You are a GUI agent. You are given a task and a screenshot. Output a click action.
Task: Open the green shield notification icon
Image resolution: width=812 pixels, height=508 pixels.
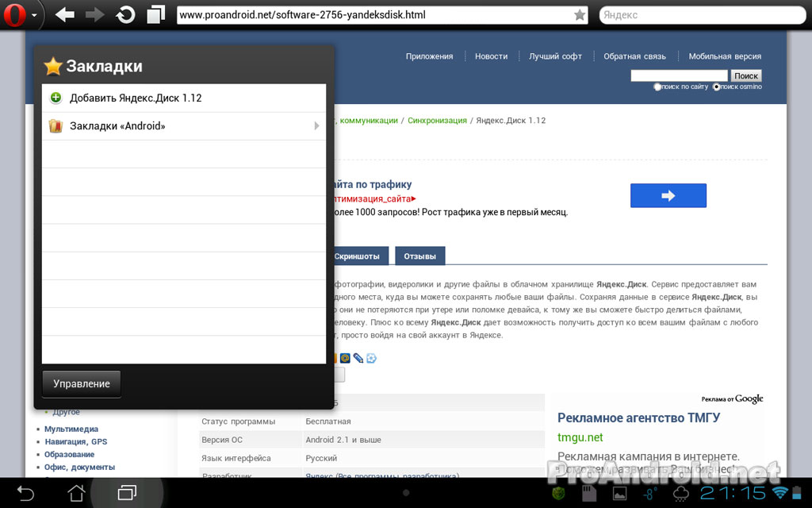pos(558,493)
